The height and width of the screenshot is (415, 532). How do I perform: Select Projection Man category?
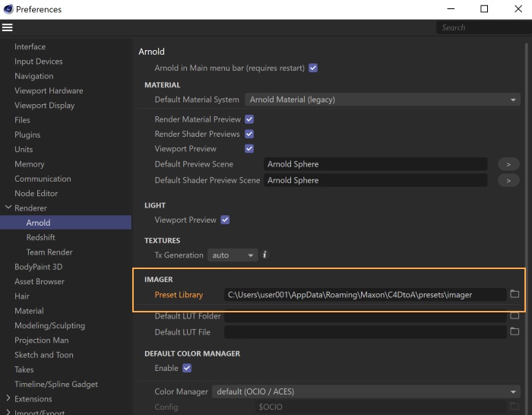coord(41,341)
